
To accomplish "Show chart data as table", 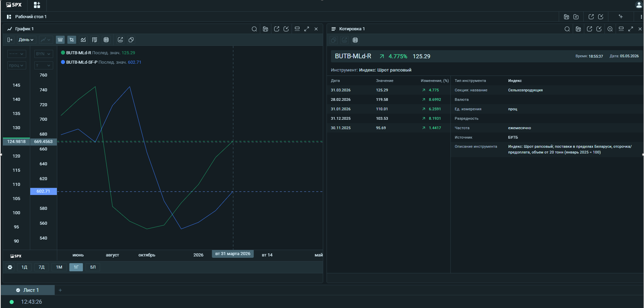I will (x=106, y=40).
